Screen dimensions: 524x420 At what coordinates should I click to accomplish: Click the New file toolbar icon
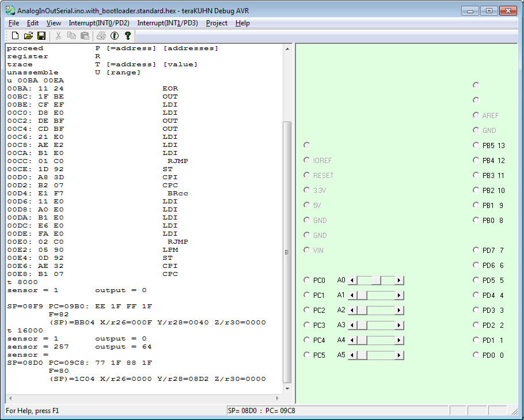(16, 36)
